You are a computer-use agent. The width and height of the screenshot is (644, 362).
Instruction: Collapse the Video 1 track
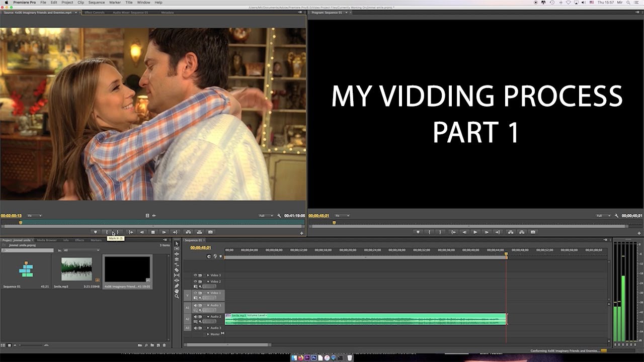point(208,293)
